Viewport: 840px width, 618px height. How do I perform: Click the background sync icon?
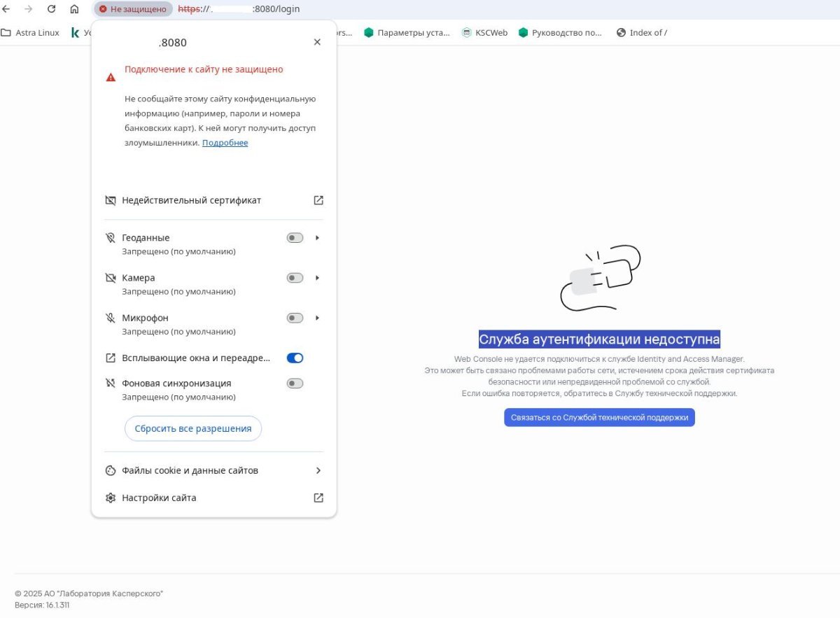(110, 384)
